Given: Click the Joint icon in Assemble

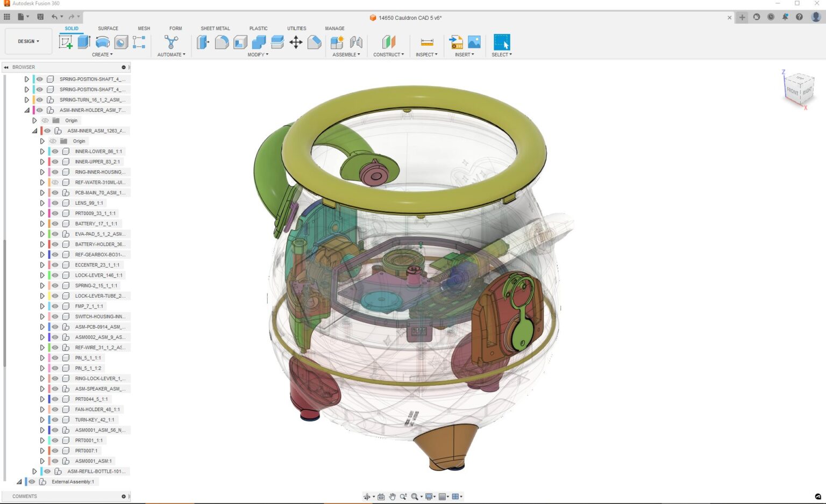Looking at the screenshot, I should coord(356,42).
